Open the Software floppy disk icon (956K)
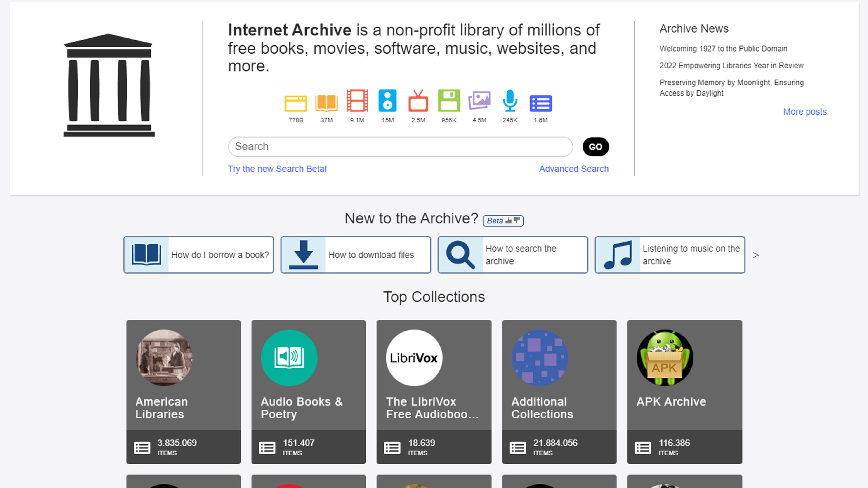 [x=449, y=100]
